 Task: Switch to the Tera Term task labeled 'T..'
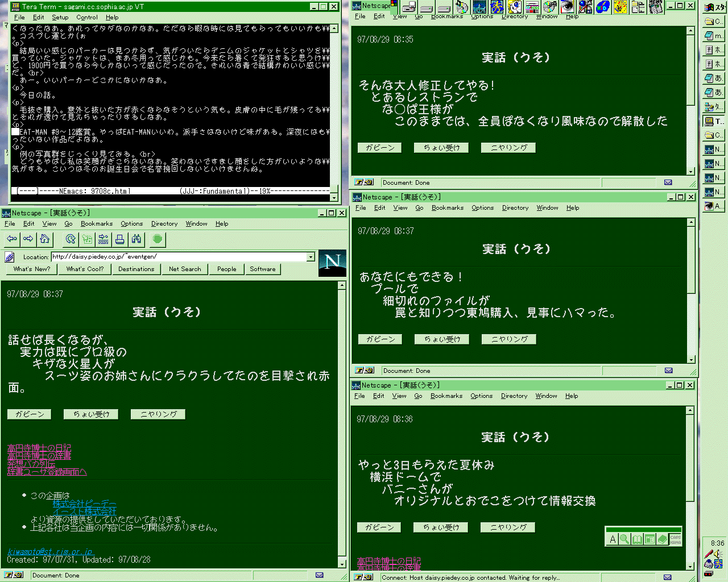(714, 121)
